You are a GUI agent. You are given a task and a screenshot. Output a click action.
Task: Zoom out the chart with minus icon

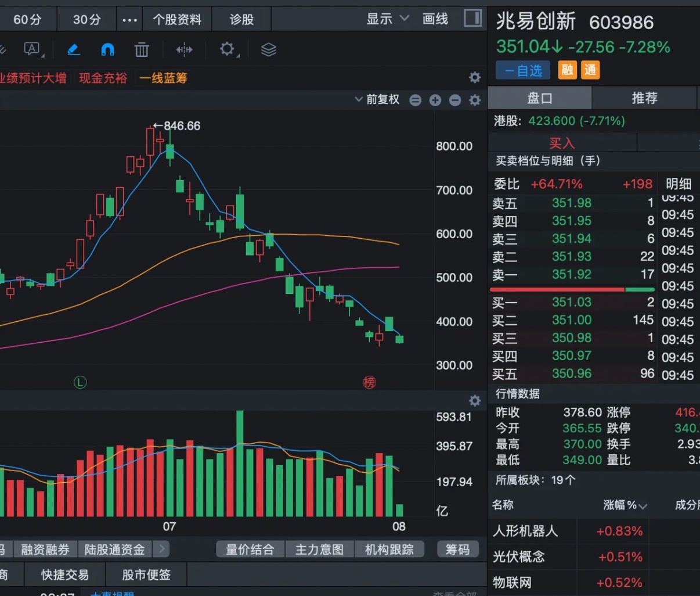tap(455, 100)
